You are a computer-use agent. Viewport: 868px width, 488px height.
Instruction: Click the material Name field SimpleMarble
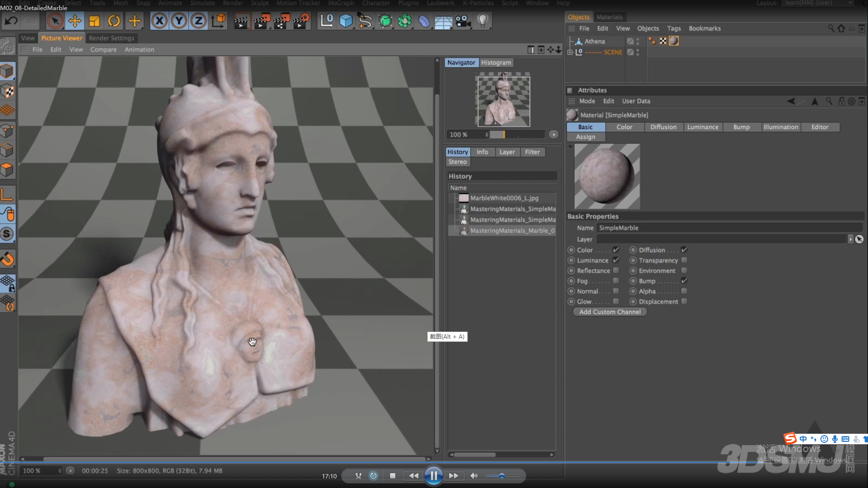pyautogui.click(x=729, y=228)
